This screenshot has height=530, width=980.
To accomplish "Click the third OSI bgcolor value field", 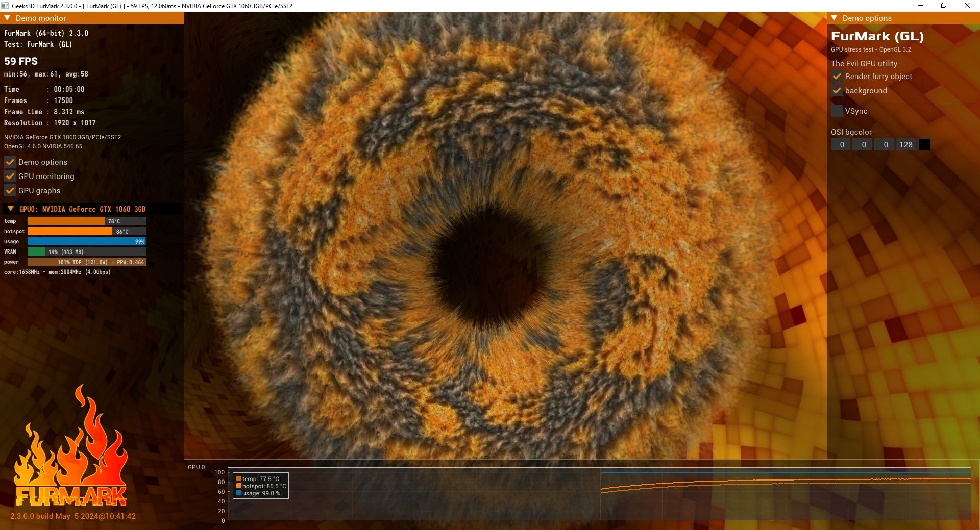I will click(x=885, y=145).
